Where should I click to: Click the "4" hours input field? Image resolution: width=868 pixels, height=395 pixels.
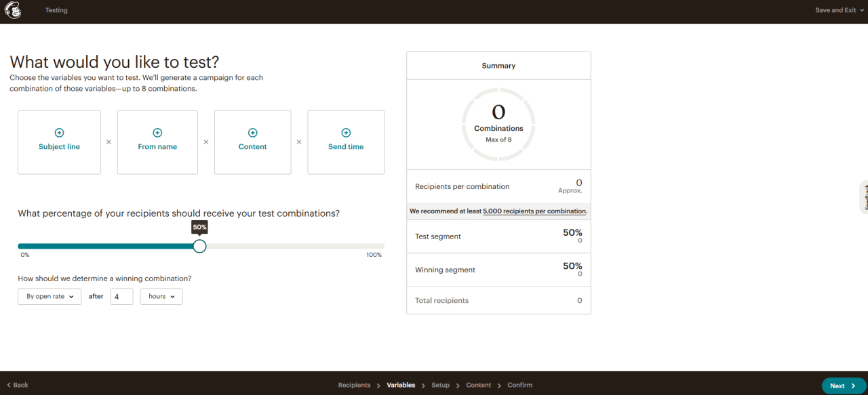pyautogui.click(x=121, y=296)
